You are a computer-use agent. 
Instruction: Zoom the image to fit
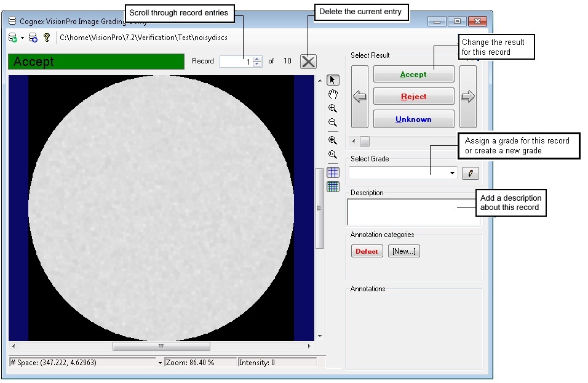pyautogui.click(x=333, y=140)
